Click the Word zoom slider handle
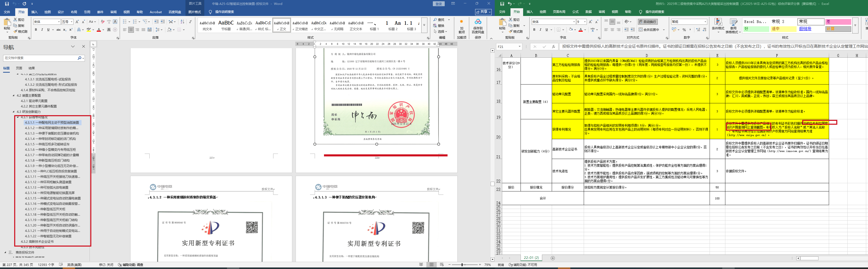The width and height of the screenshot is (868, 269). click(462, 265)
